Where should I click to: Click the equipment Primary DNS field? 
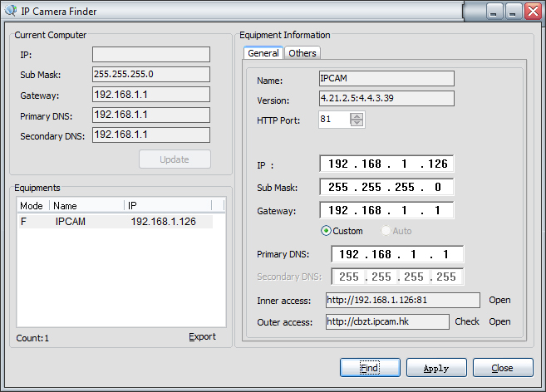click(x=397, y=254)
